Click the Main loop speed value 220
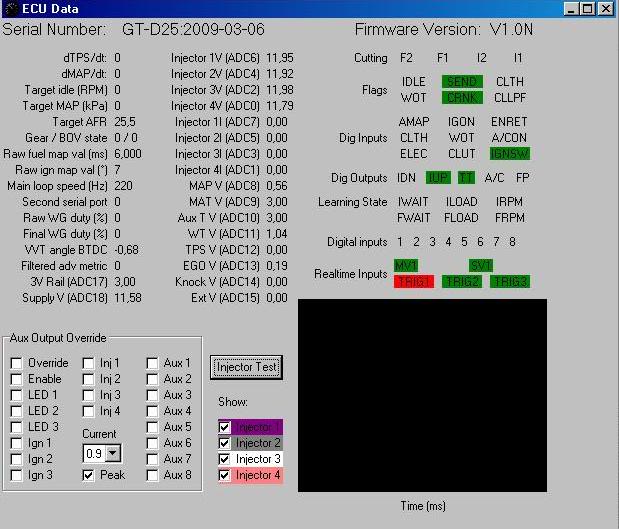This screenshot has height=529, width=619. 124,186
